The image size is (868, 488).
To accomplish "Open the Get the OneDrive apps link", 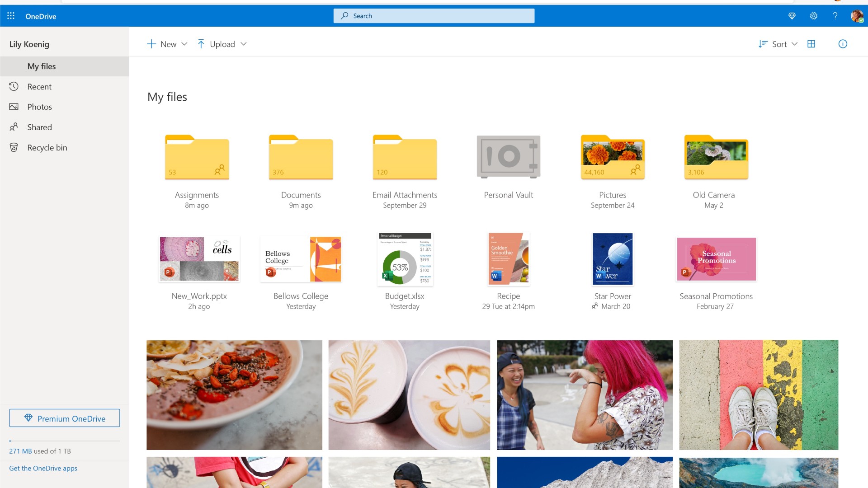I will click(43, 468).
